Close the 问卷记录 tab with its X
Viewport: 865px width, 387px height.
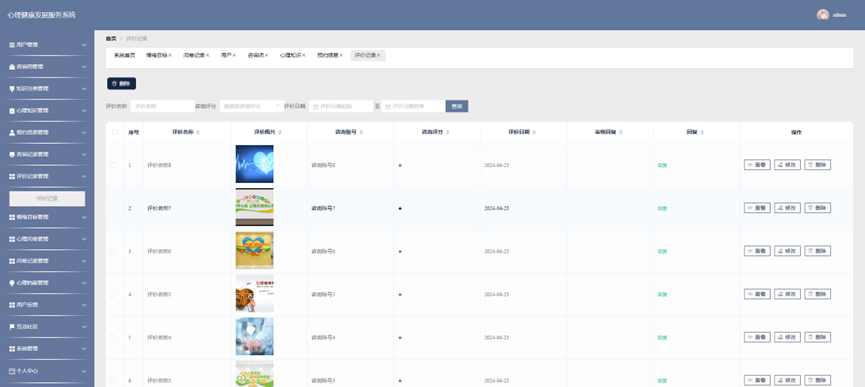tap(207, 56)
